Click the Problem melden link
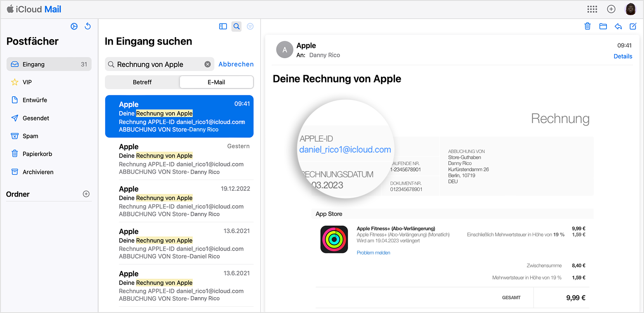The image size is (644, 313). point(373,253)
